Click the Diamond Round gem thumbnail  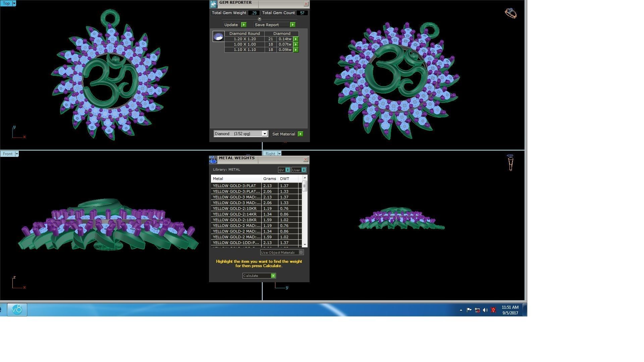218,36
